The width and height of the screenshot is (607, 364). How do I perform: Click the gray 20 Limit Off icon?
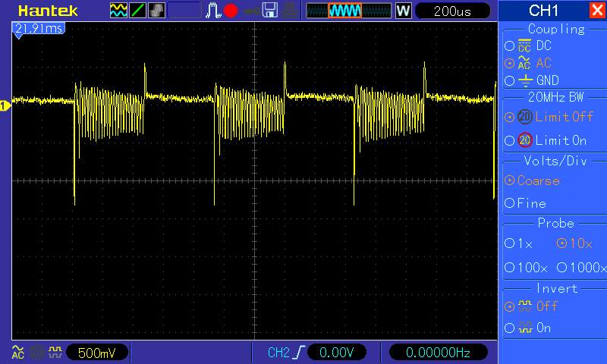coord(525,117)
